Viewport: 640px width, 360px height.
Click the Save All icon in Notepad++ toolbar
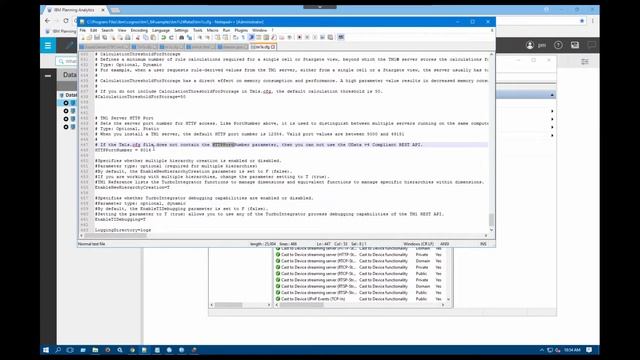tap(104, 37)
